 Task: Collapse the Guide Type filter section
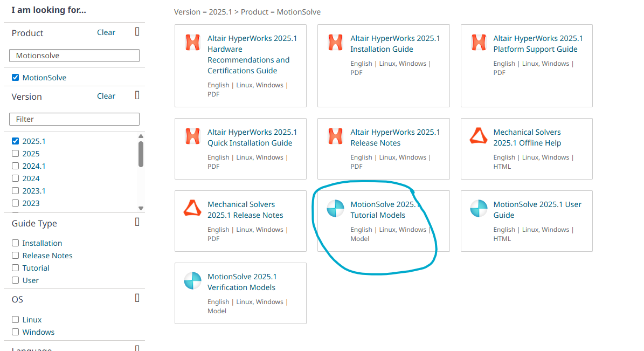137,222
